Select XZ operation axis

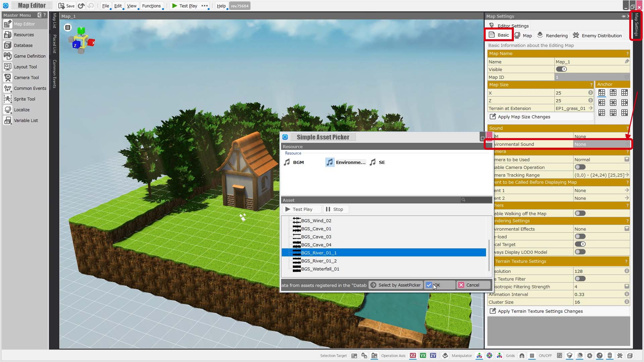[413, 356]
